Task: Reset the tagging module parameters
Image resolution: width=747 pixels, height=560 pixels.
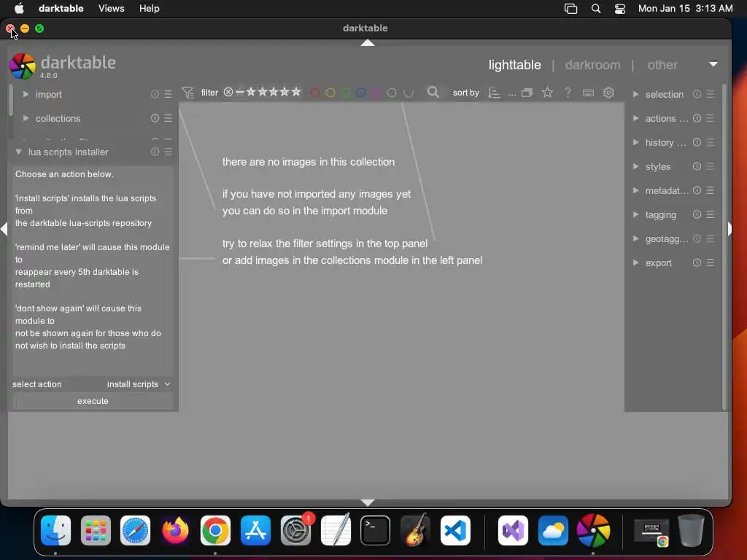Action: tap(697, 214)
